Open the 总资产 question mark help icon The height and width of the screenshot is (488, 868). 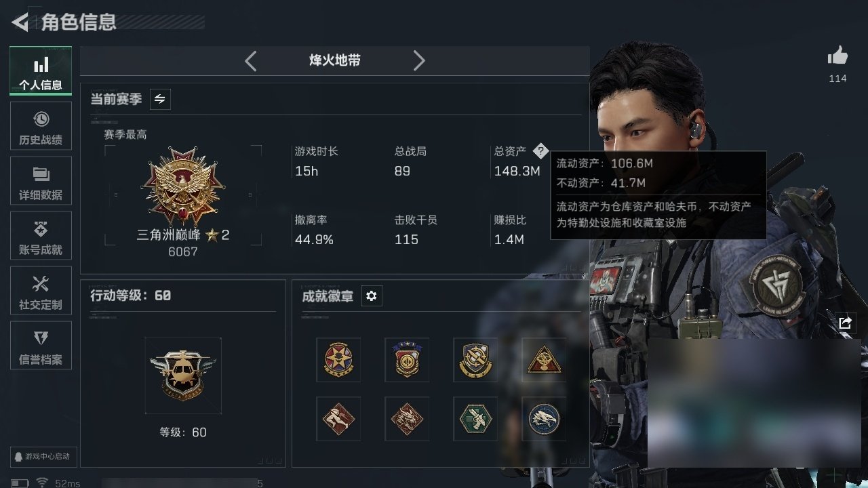(x=540, y=150)
